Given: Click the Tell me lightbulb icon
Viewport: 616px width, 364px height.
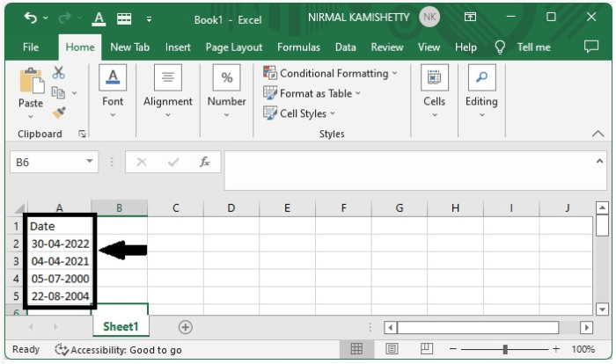Looking at the screenshot, I should [500, 47].
